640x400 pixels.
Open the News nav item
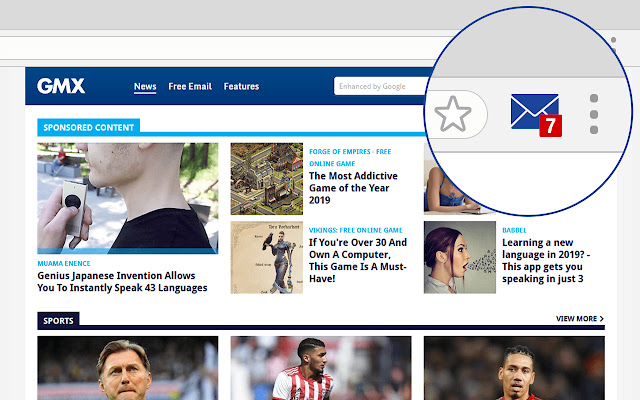click(145, 87)
